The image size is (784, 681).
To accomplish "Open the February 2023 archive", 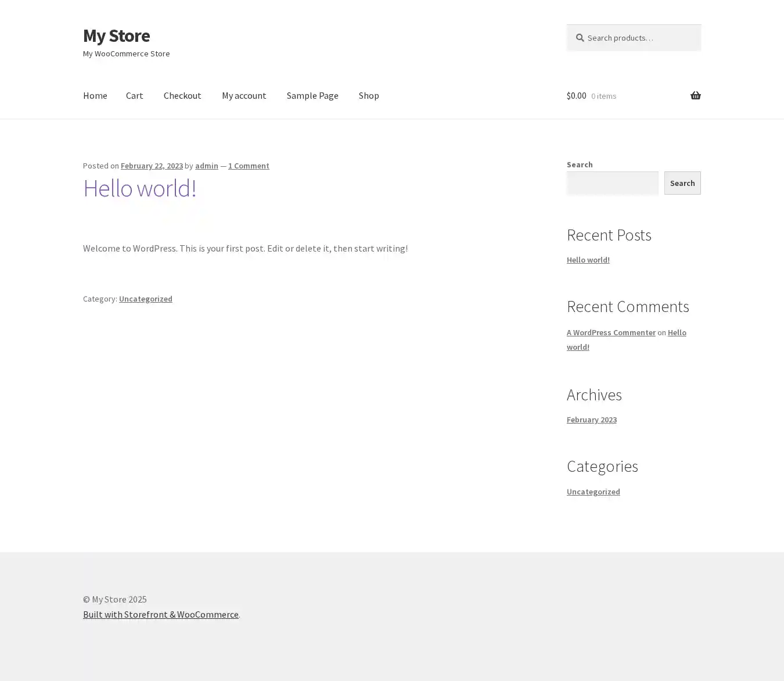I will tap(591, 420).
